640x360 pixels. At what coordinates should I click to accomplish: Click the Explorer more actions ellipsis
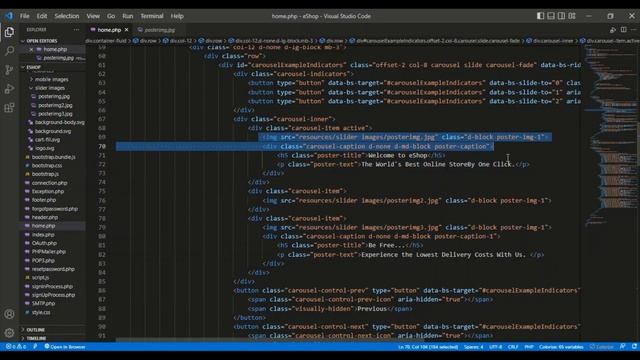coord(76,30)
